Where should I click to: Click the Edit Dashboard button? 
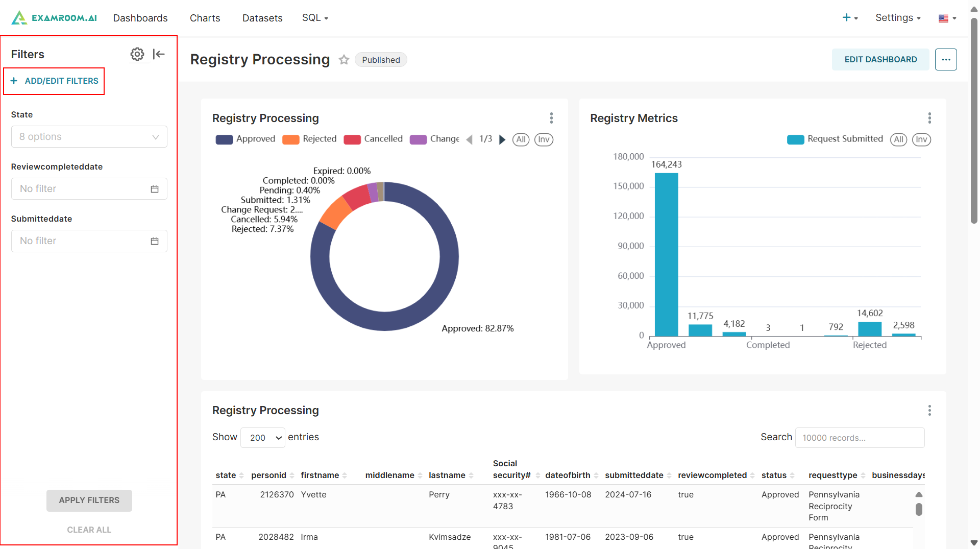click(880, 60)
